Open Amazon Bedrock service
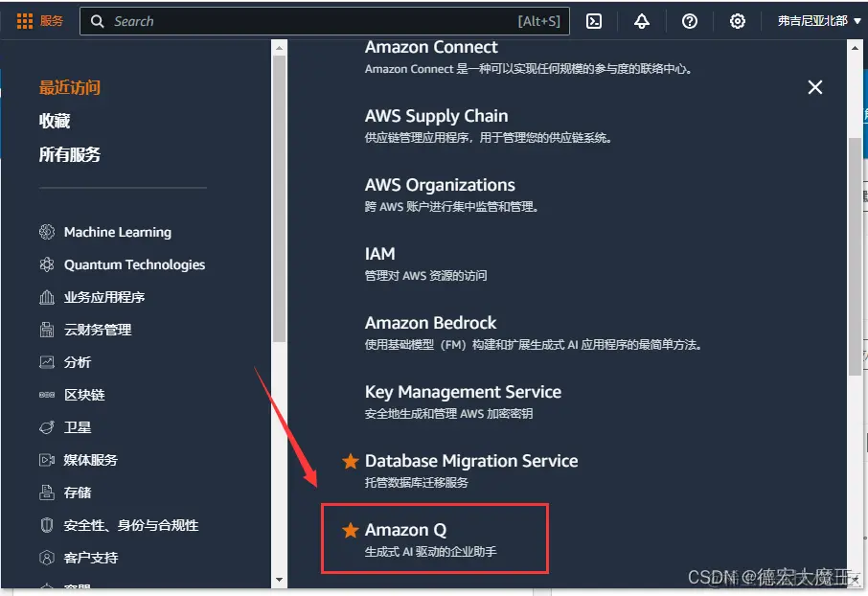Screen dimensions: 868x596 431,323
